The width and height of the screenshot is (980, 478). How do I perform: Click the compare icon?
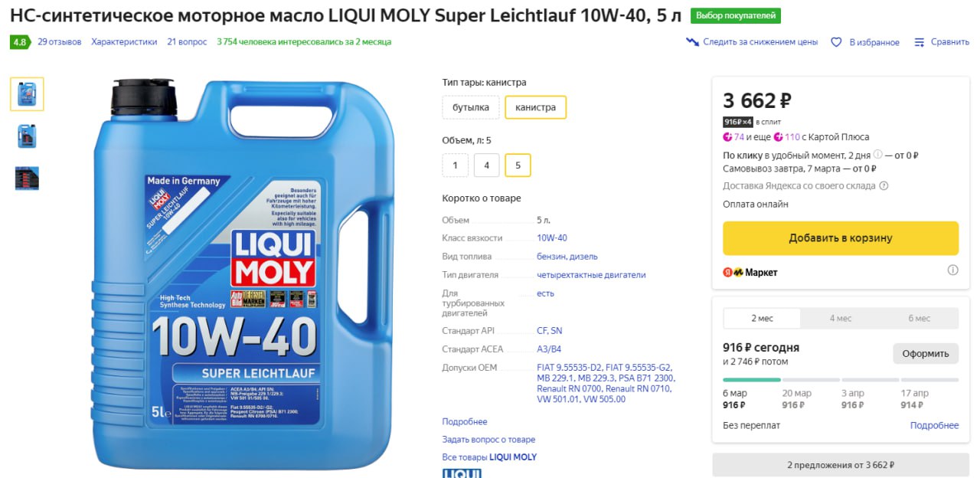(x=920, y=42)
